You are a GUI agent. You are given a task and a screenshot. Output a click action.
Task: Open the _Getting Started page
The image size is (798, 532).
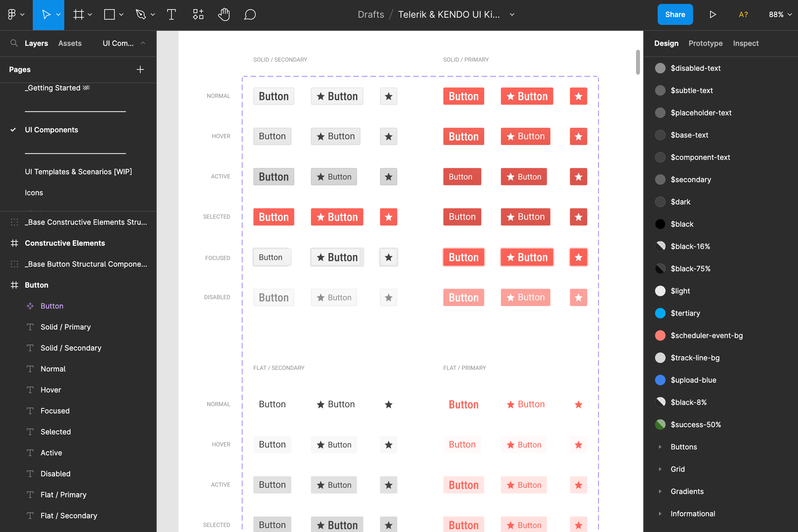pos(57,88)
